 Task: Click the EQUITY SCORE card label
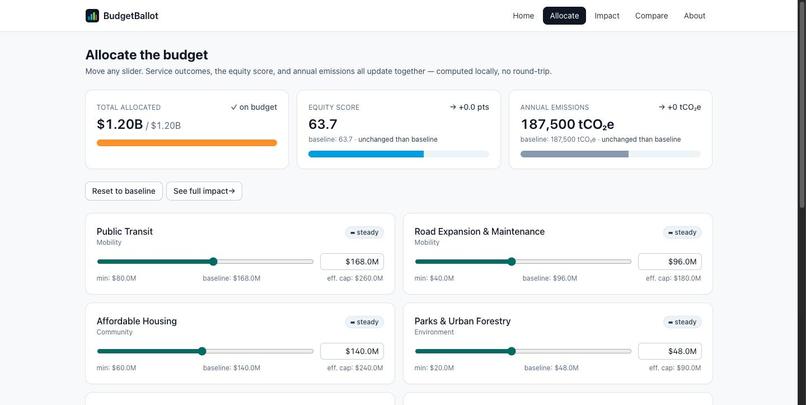334,107
